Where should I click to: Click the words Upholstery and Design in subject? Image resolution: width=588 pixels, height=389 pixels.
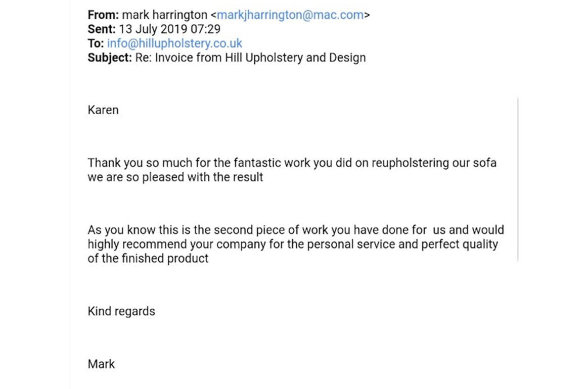click(x=305, y=58)
